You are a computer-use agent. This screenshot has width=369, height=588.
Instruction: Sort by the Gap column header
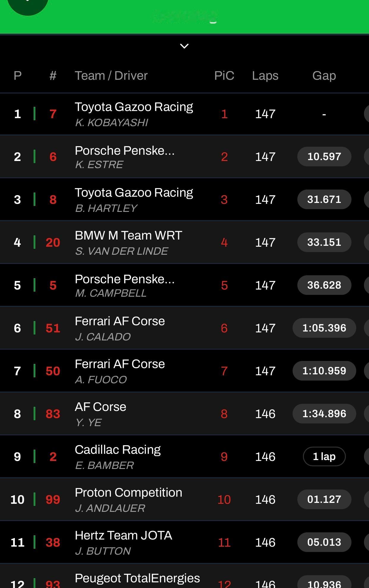click(324, 76)
